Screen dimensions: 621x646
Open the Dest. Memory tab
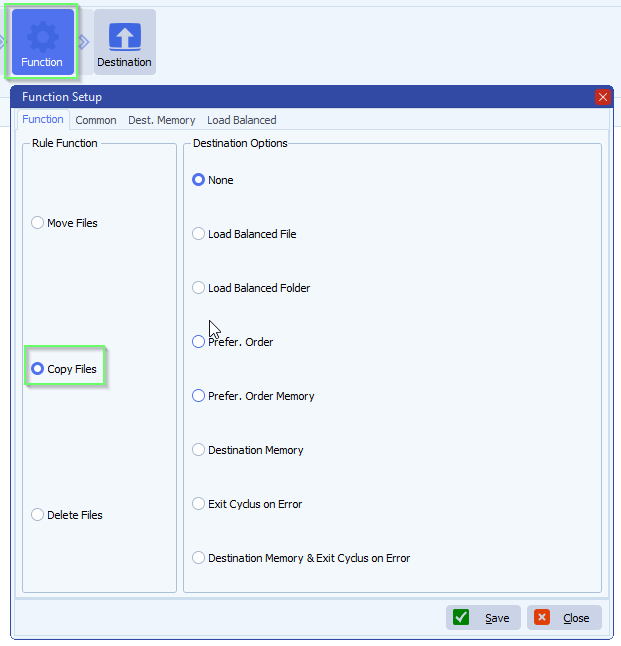[x=162, y=120]
